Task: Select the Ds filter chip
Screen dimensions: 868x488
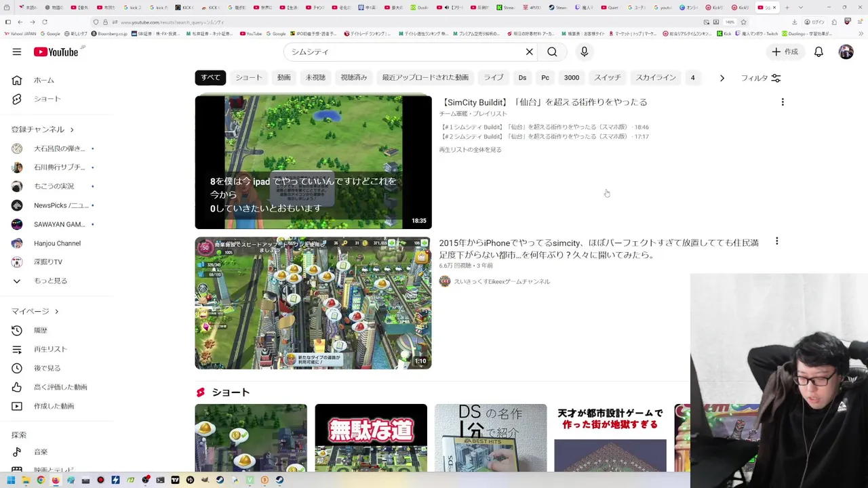Action: [522, 77]
